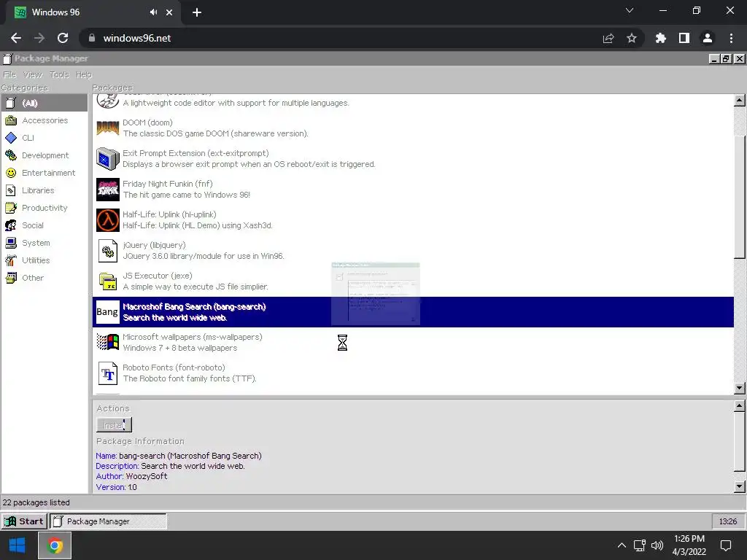Click Chrome icon in Windows taskbar

pyautogui.click(x=55, y=545)
